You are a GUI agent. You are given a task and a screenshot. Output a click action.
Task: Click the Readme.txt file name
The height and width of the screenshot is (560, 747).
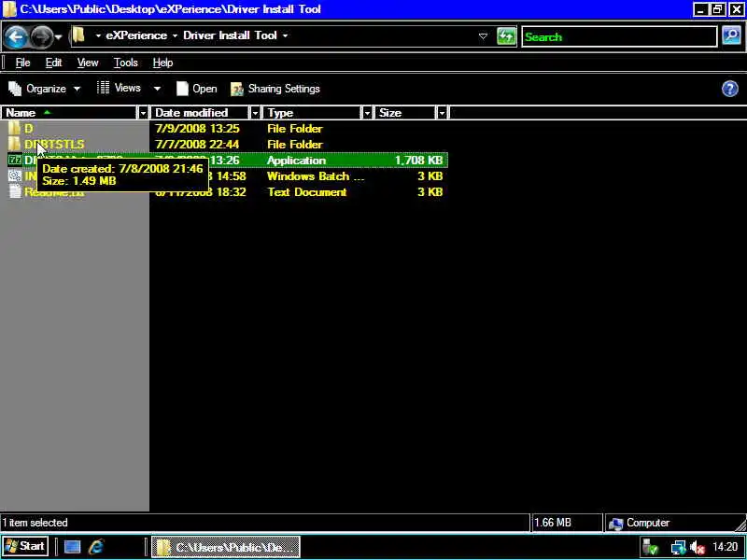pyautogui.click(x=54, y=192)
